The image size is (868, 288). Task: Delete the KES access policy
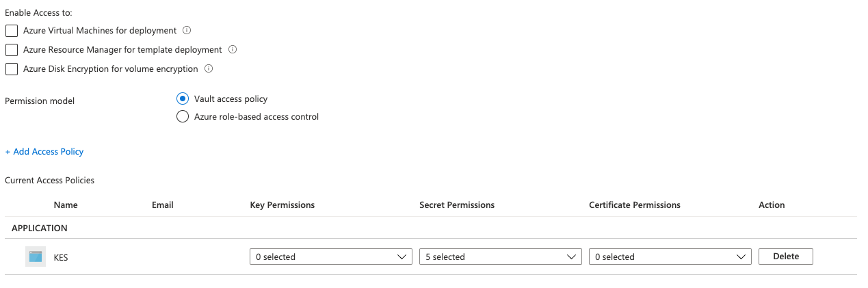785,257
